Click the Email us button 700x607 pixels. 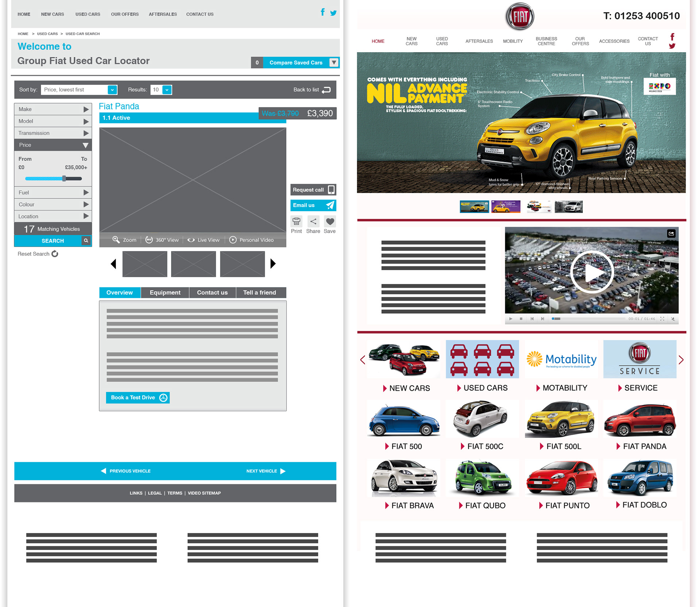coord(313,205)
